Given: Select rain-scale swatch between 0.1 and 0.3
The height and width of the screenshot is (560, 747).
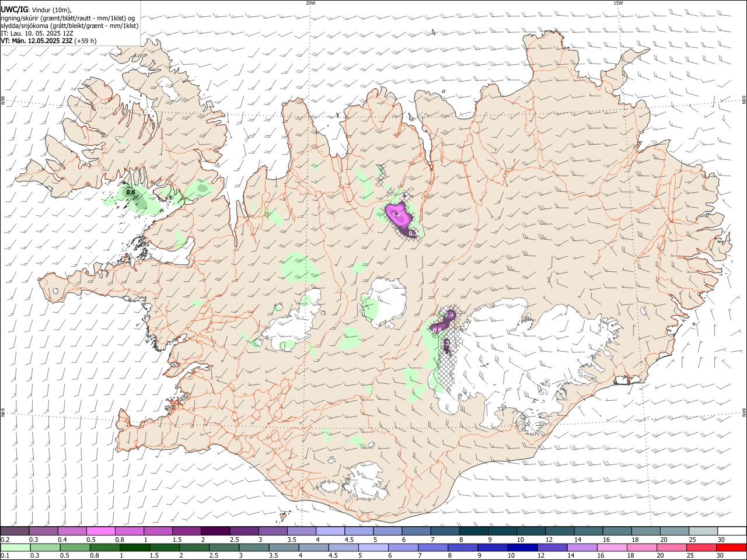Looking at the screenshot, I should tap(15, 547).
